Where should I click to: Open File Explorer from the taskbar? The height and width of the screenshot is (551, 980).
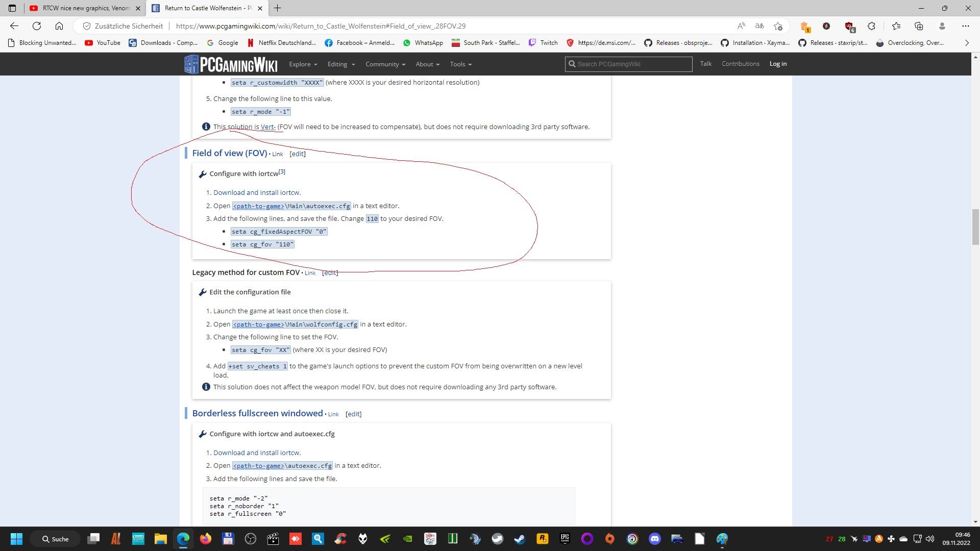point(161,539)
